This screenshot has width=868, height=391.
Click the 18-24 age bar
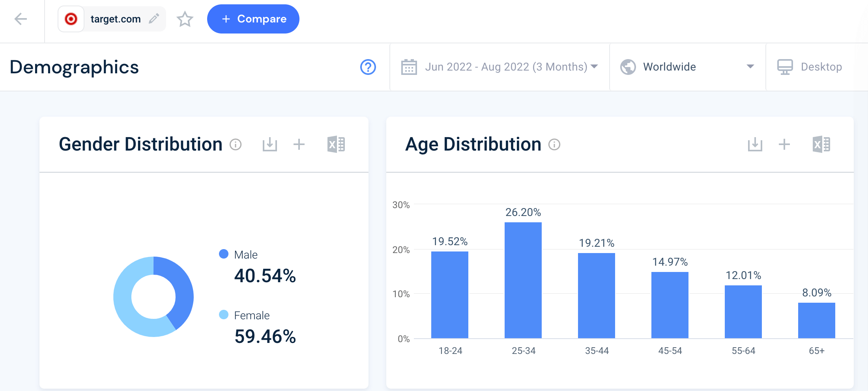(450, 295)
